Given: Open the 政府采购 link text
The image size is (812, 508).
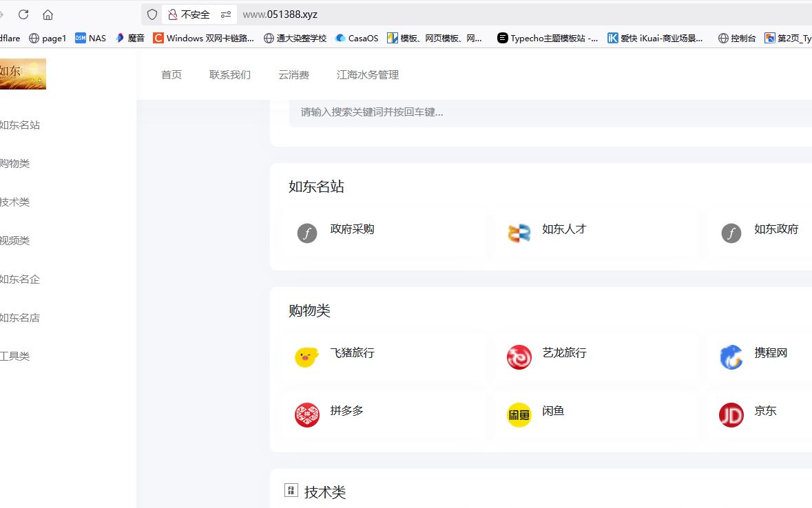Looking at the screenshot, I should (352, 229).
